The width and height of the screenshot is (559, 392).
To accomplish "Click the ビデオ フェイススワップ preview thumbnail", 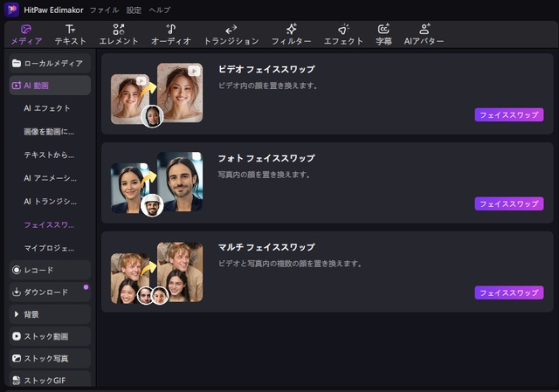I will (157, 95).
